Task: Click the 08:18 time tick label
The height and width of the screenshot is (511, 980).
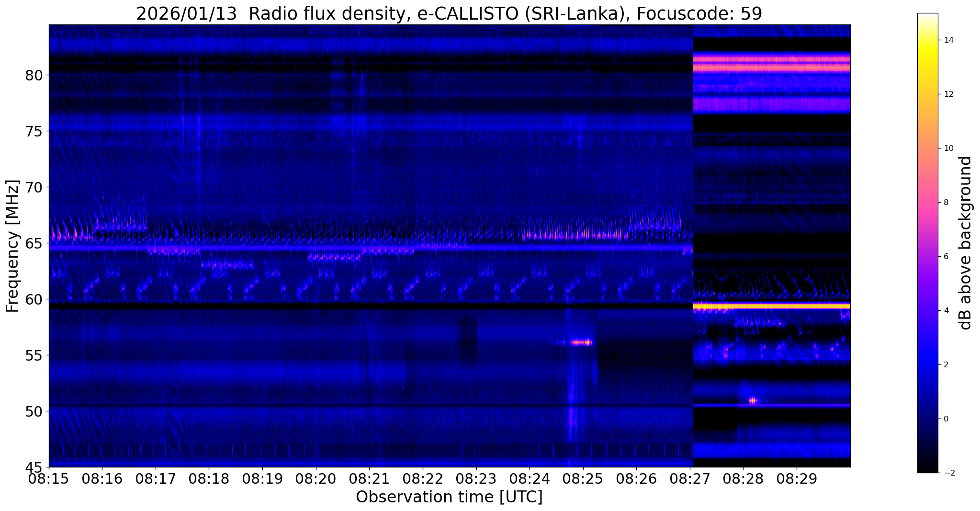Action: point(209,478)
